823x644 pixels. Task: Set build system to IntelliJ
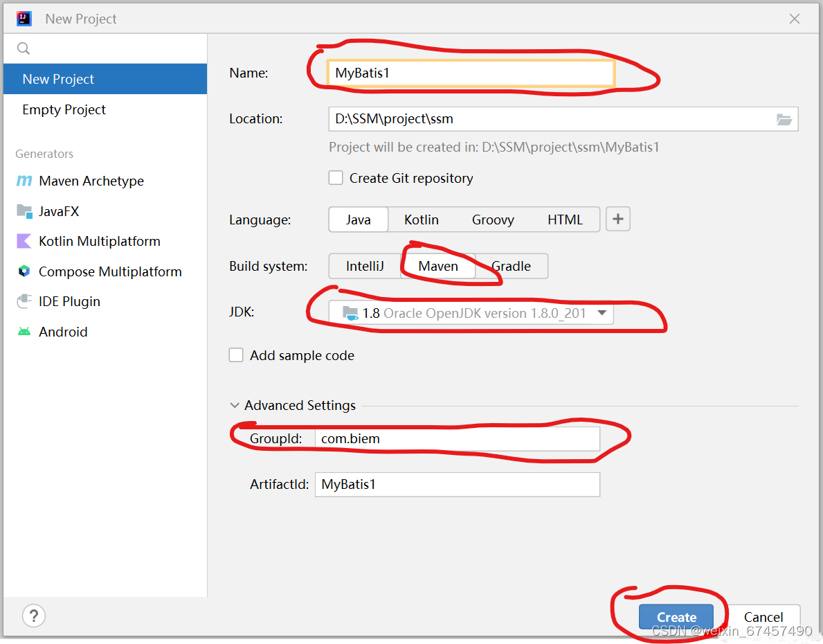pyautogui.click(x=365, y=267)
